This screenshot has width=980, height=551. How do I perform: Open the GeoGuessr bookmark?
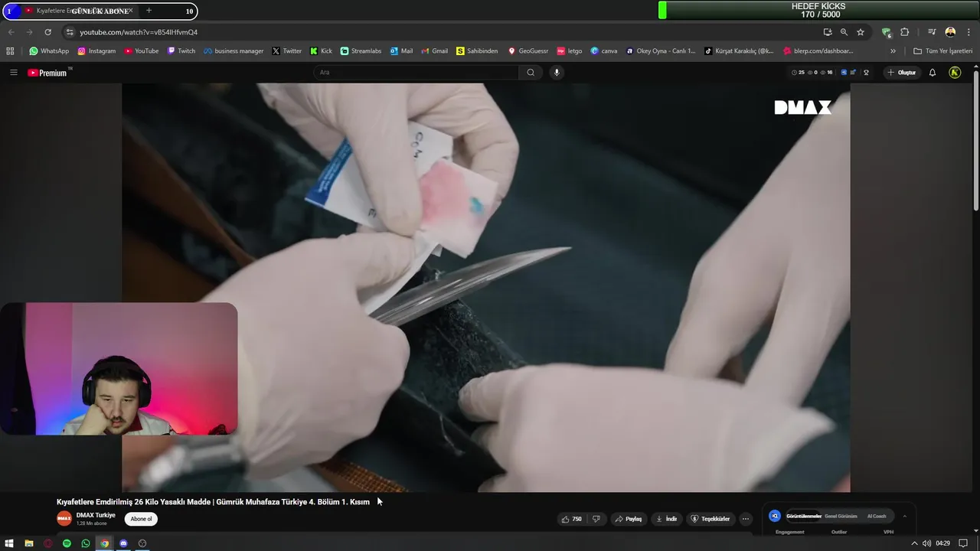[x=528, y=51]
